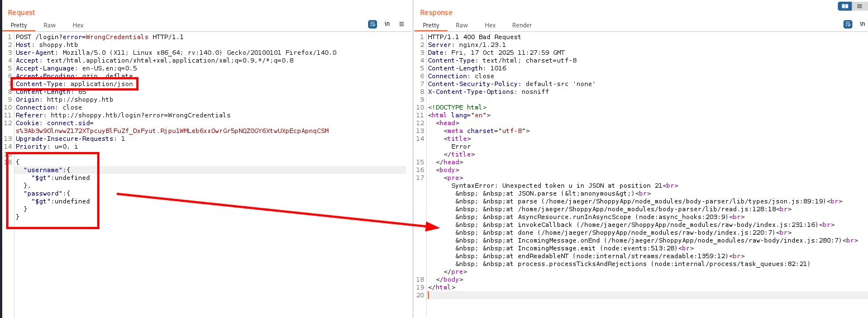Click the Upgrade-Insecure-Requests header
868x318 pixels.
pyautogui.click(x=70, y=139)
